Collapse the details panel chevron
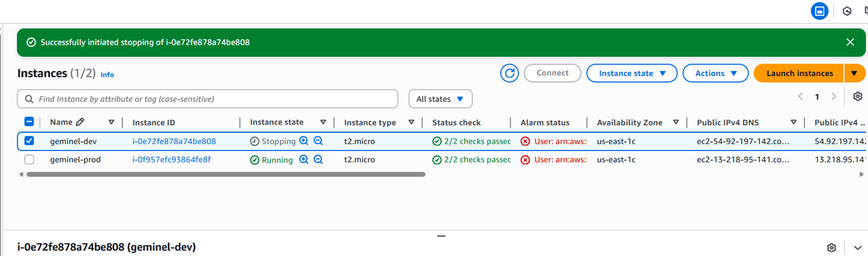Image resolution: width=868 pixels, height=256 pixels. (x=858, y=248)
